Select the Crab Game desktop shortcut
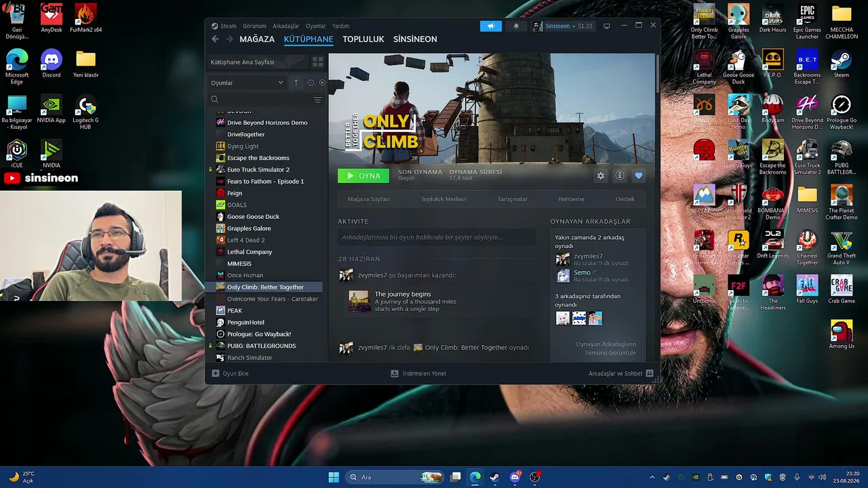Image resolution: width=868 pixels, height=488 pixels. (x=842, y=289)
